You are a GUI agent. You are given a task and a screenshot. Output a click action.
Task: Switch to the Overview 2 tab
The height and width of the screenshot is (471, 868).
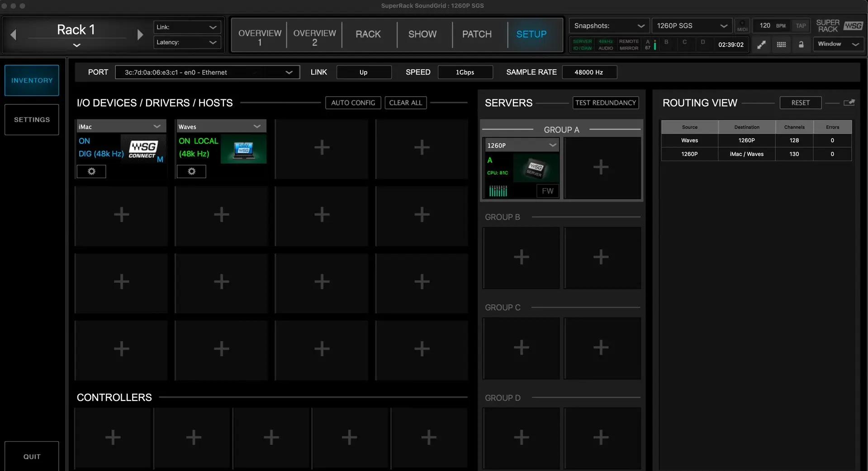[314, 35]
